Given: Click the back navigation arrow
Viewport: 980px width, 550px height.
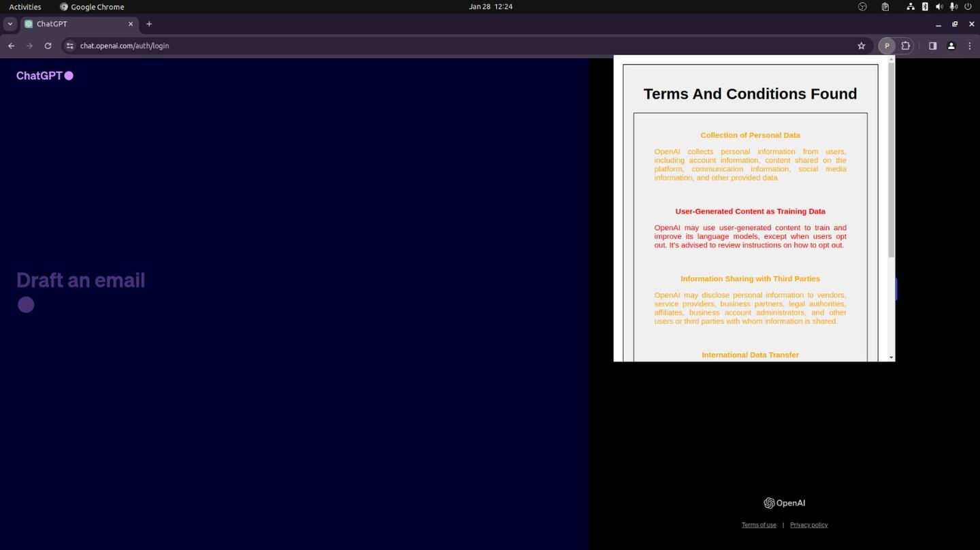Looking at the screenshot, I should click(x=11, y=46).
